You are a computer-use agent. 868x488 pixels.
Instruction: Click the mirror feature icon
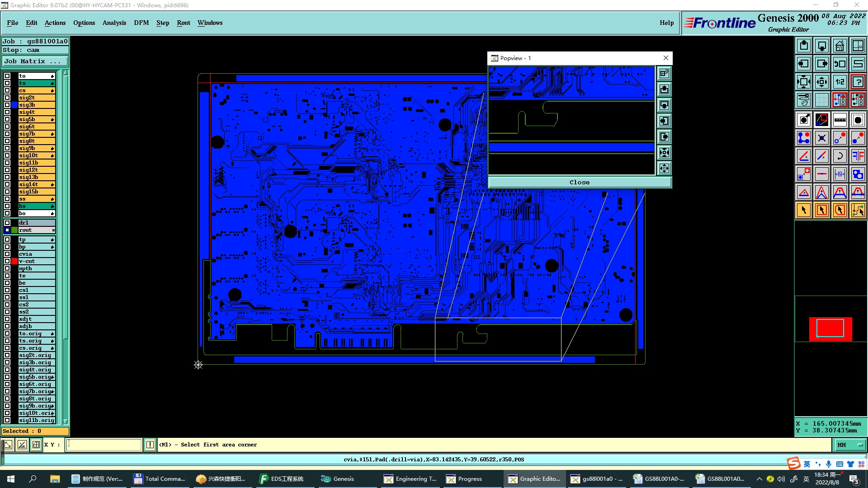click(858, 156)
